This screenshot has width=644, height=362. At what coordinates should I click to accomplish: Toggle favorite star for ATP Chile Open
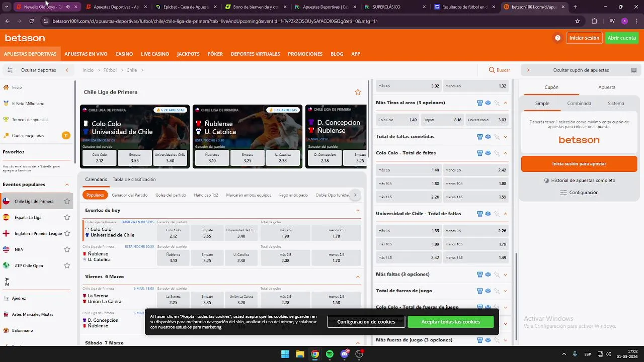67,265
